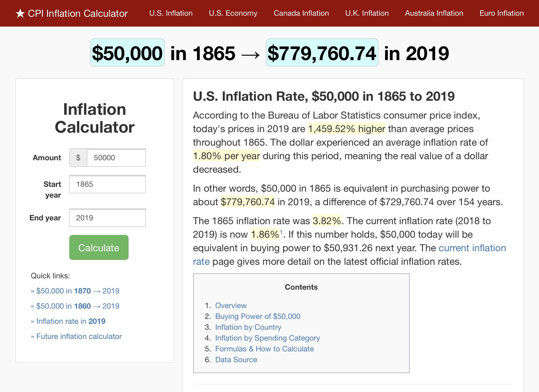Screen dimensions: 539x392
Task: Click the End year field
Action: pyautogui.click(x=107, y=218)
